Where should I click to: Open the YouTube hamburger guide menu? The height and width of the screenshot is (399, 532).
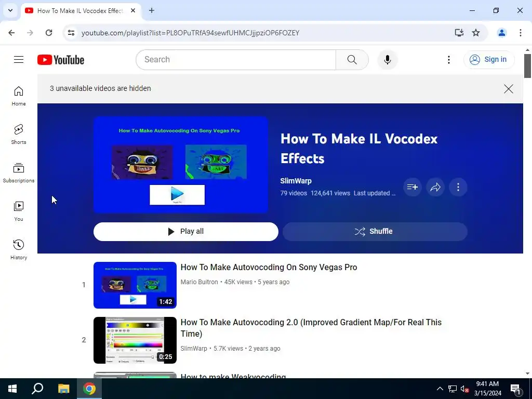coord(19,60)
